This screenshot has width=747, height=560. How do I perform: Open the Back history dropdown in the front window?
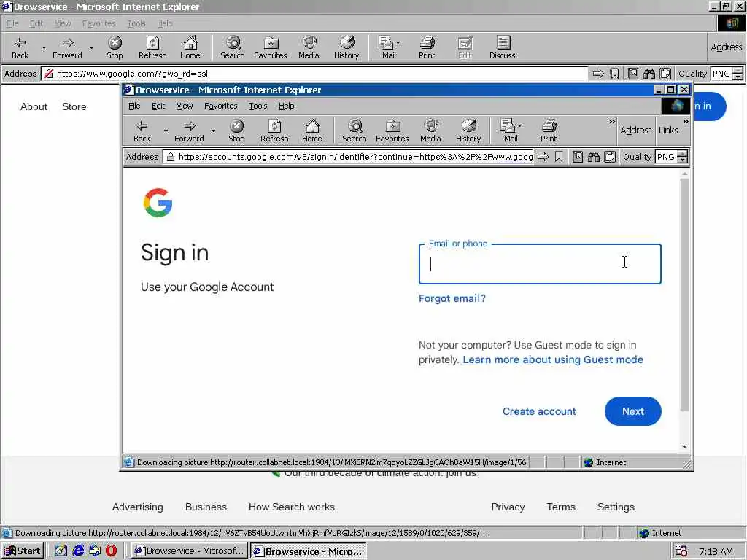click(x=166, y=131)
